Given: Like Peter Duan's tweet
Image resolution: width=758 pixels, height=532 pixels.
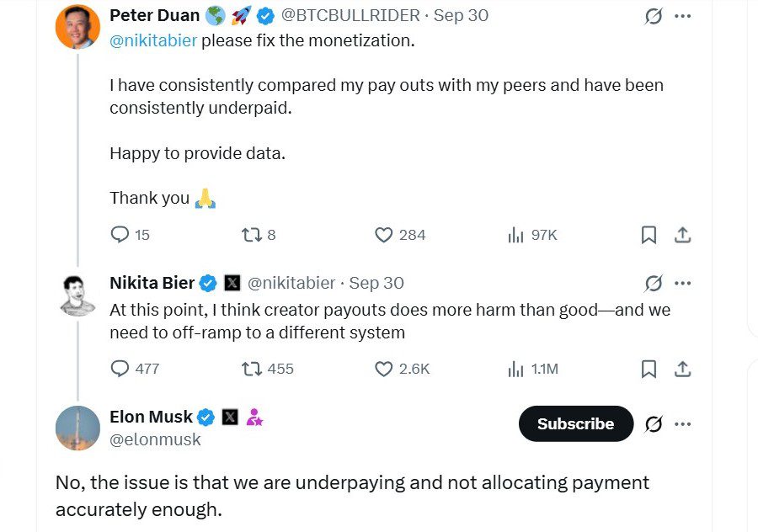Looking at the screenshot, I should (384, 235).
